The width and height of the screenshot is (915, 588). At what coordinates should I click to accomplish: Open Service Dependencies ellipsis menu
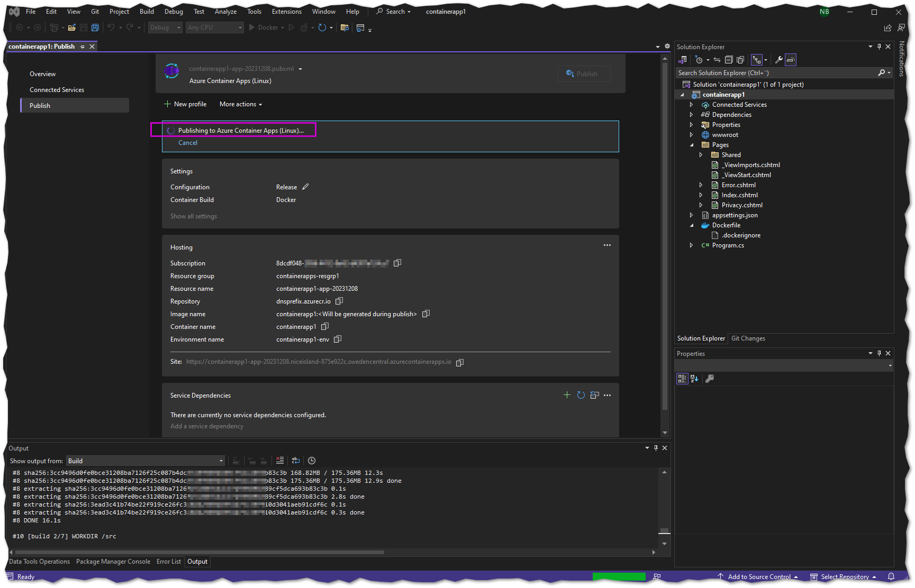[607, 395]
